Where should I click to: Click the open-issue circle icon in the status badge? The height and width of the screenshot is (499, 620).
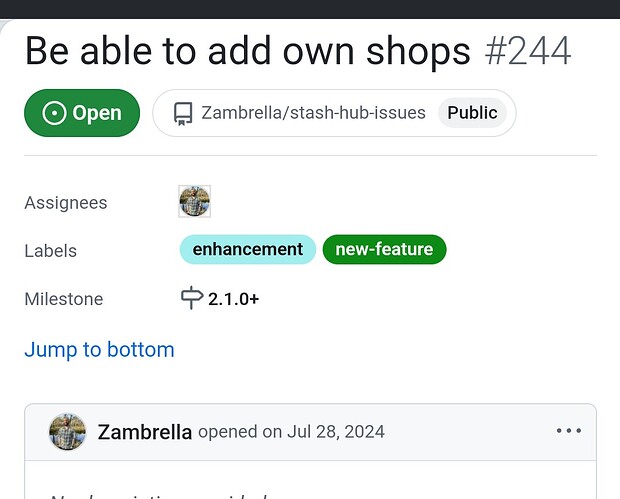[54, 113]
